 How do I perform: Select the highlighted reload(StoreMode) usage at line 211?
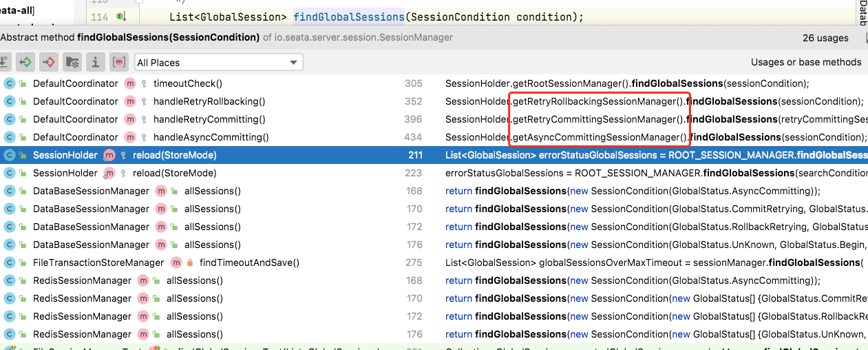pyautogui.click(x=434, y=155)
